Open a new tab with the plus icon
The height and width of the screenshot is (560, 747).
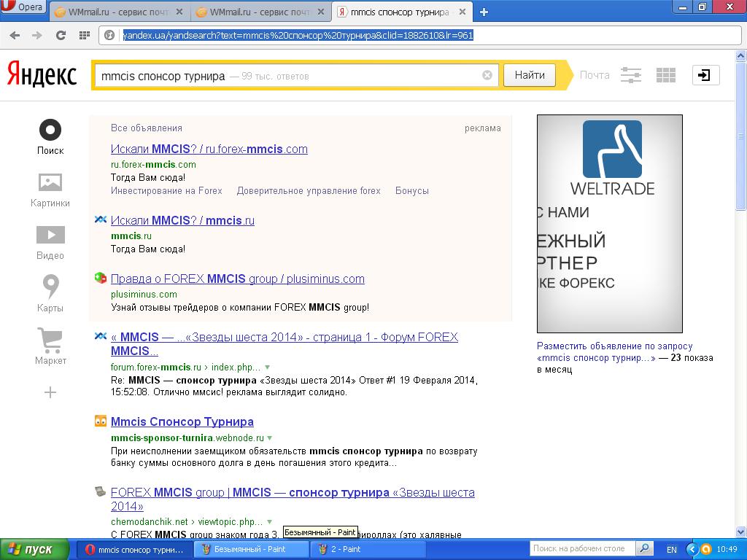click(x=484, y=12)
